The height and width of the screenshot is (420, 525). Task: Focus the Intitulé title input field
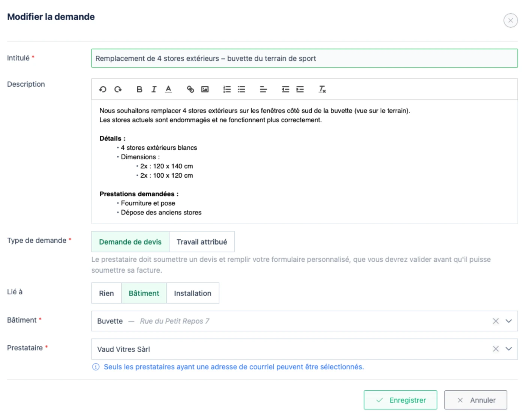[304, 58]
